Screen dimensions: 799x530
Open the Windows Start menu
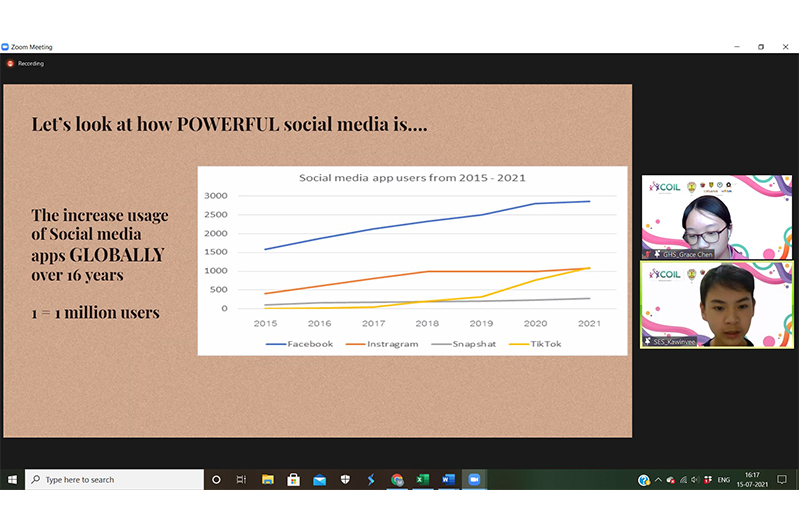tap(12, 480)
